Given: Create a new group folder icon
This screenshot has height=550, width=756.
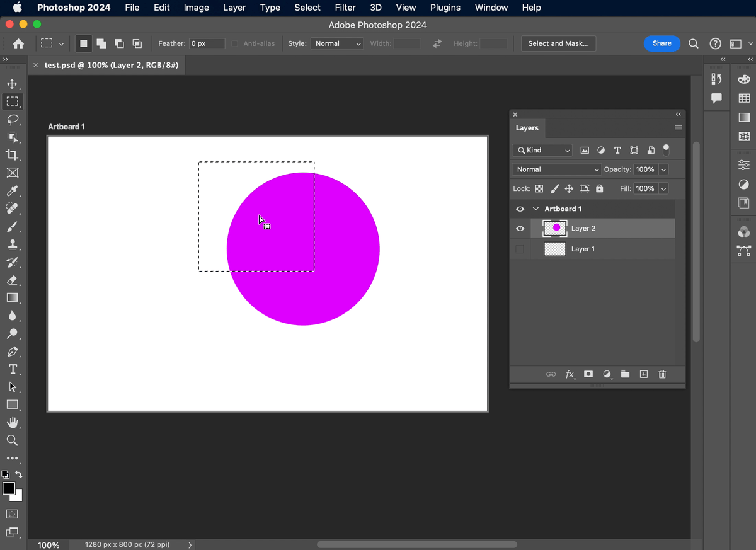Looking at the screenshot, I should click(625, 374).
